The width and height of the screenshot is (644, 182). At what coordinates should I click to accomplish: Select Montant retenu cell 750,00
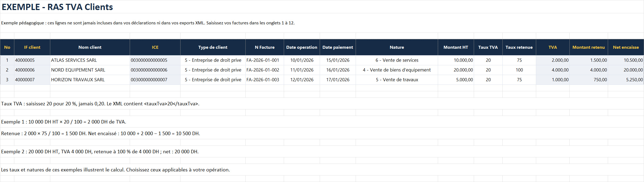589,80
